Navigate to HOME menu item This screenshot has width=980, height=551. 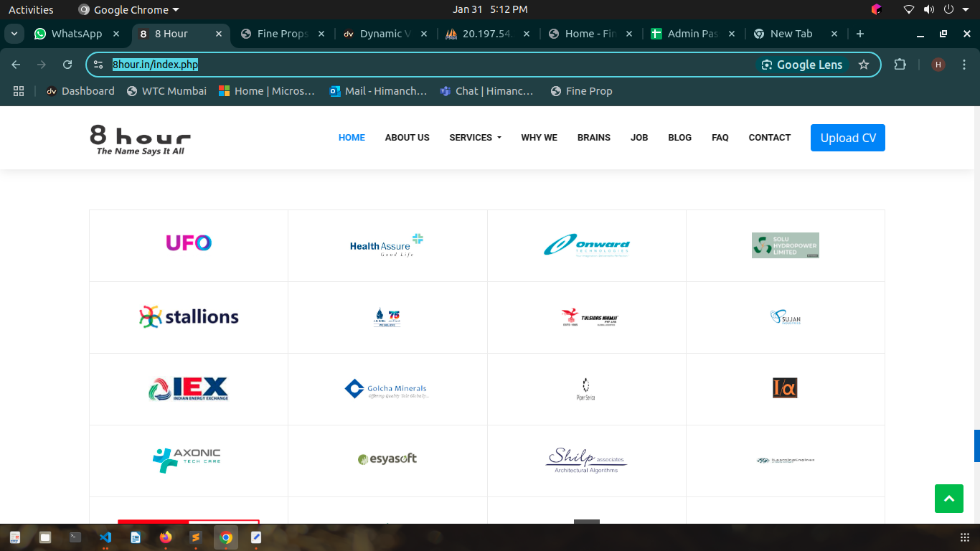click(x=352, y=138)
